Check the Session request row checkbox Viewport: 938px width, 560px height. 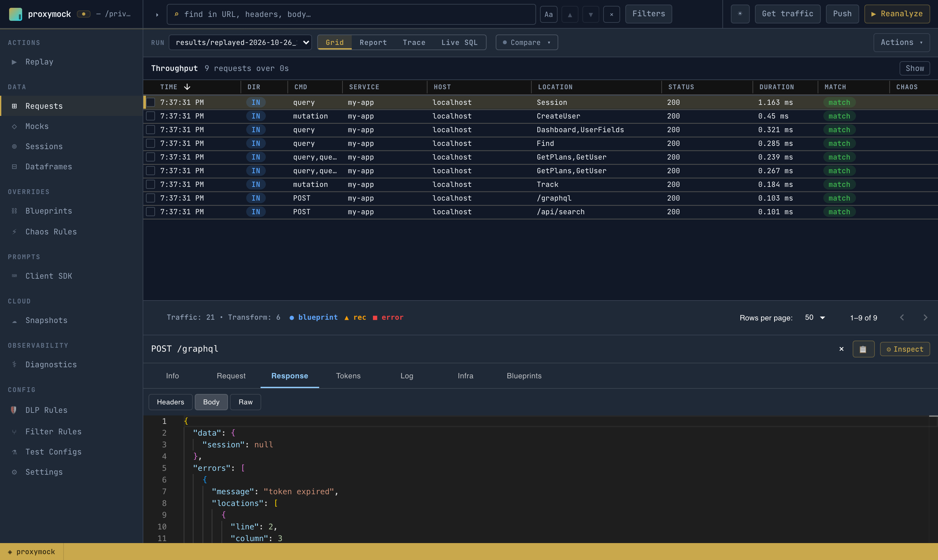pos(150,102)
